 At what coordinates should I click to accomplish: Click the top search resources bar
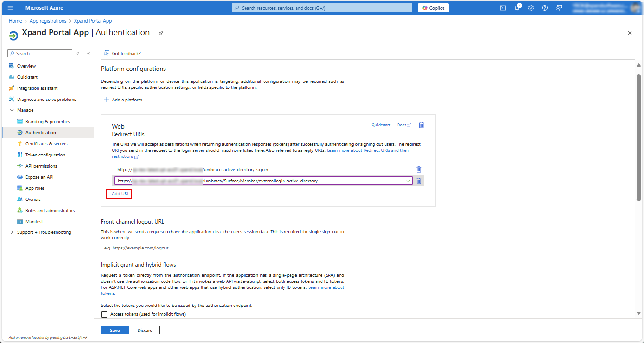322,8
